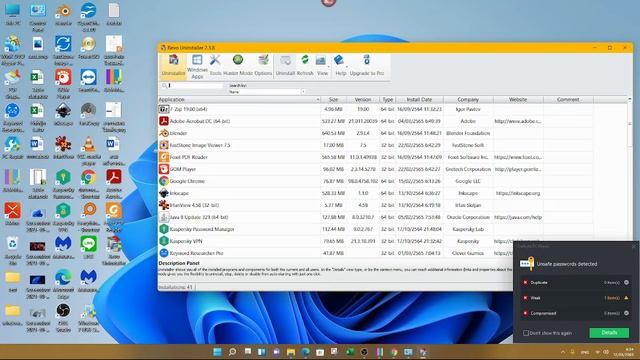Viewport: 640px width, 360px height.
Task: Sort by the Application column header
Action: pos(239,100)
